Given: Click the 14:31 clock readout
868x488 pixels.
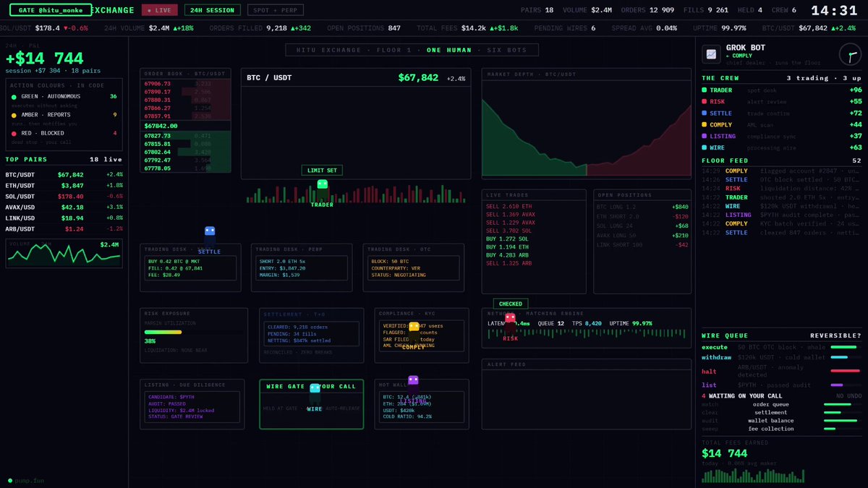Looking at the screenshot, I should 834,11.
